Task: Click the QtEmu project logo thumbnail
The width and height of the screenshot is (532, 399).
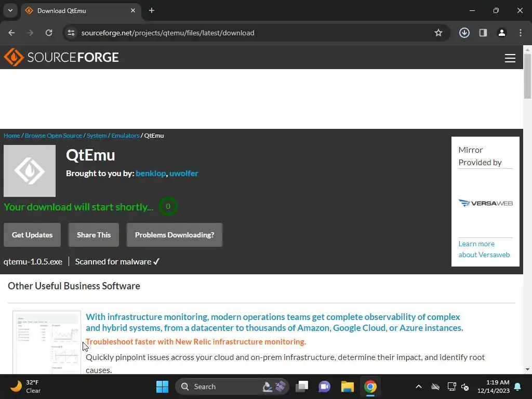Action: point(30,171)
